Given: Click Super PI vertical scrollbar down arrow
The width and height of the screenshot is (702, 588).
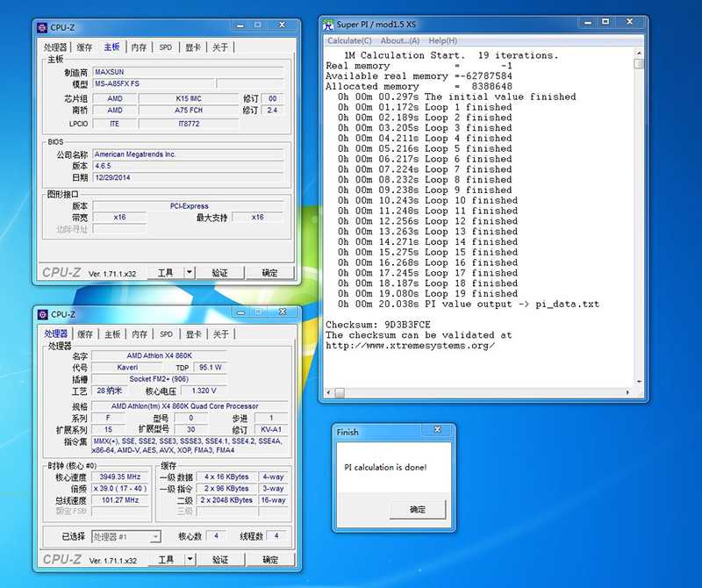Looking at the screenshot, I should 639,382.
